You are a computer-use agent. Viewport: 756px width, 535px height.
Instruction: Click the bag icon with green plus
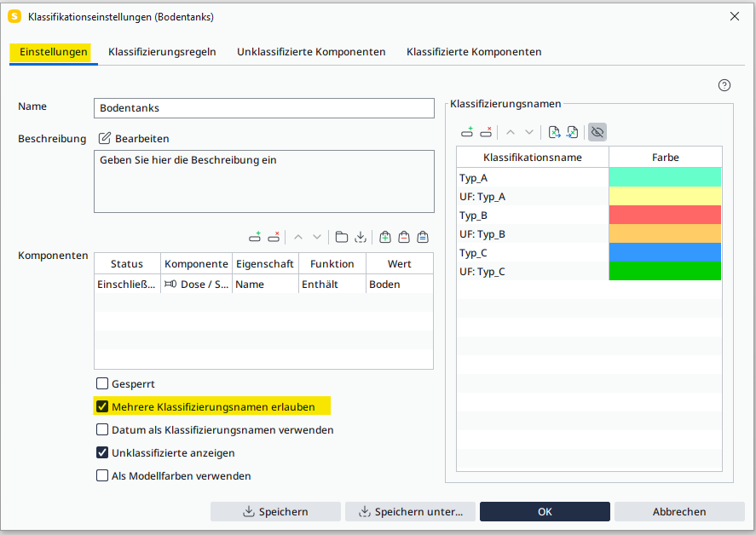pyautogui.click(x=385, y=238)
